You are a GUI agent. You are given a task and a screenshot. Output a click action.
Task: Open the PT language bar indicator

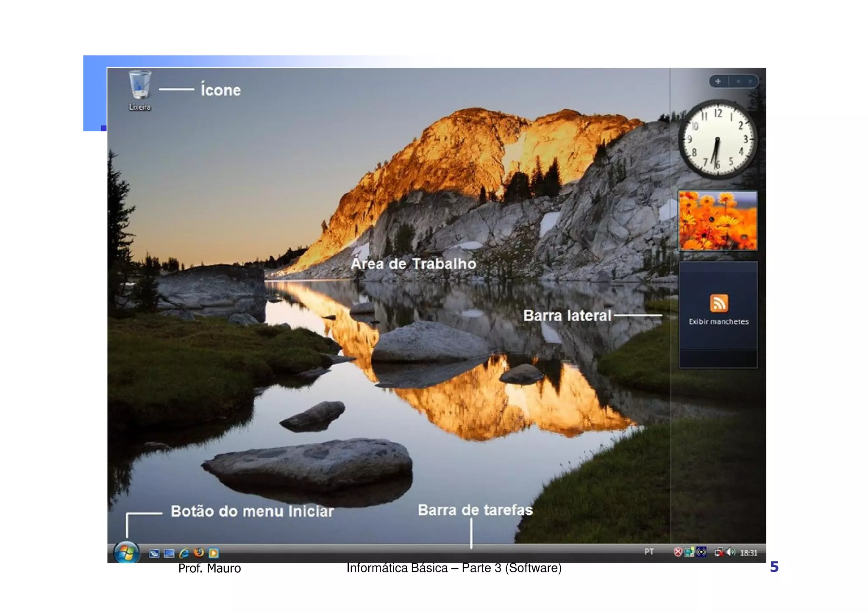[649, 552]
